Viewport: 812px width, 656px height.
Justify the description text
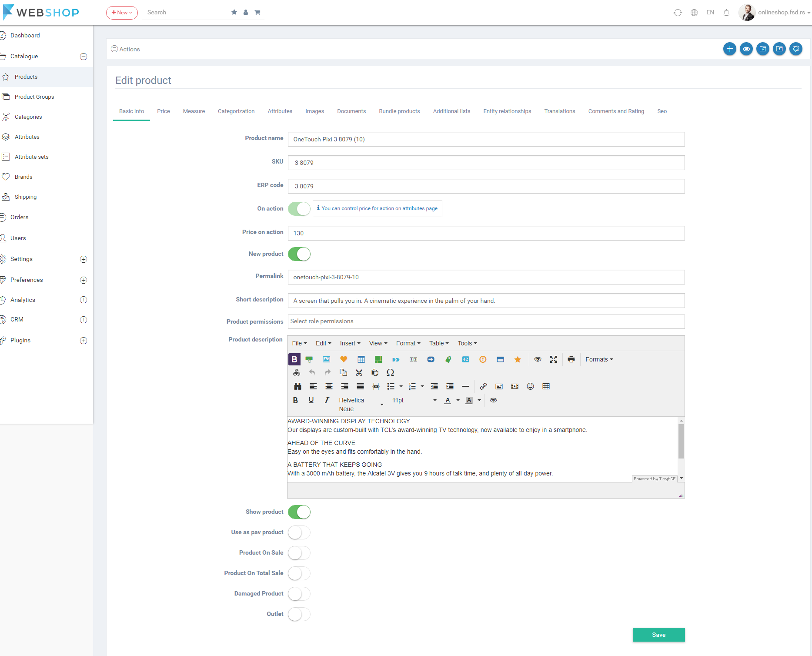(360, 386)
